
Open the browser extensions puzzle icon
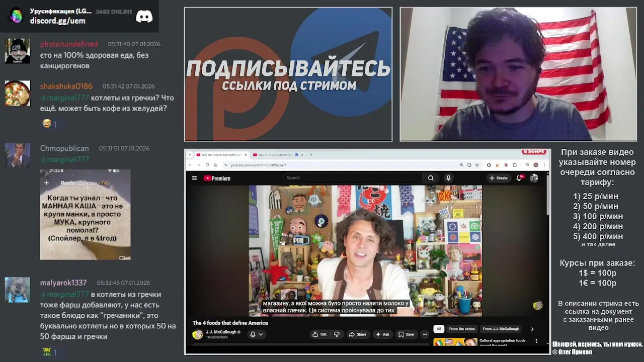(515, 165)
